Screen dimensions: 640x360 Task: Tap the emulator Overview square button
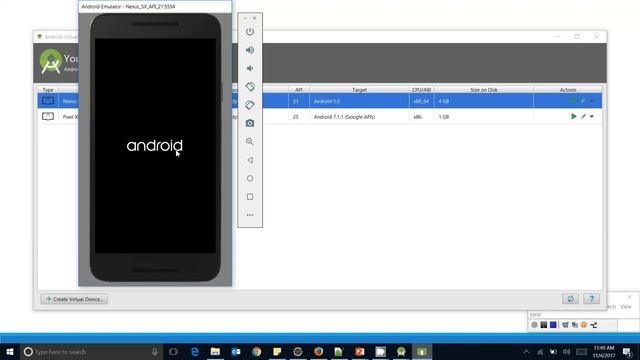(250, 197)
